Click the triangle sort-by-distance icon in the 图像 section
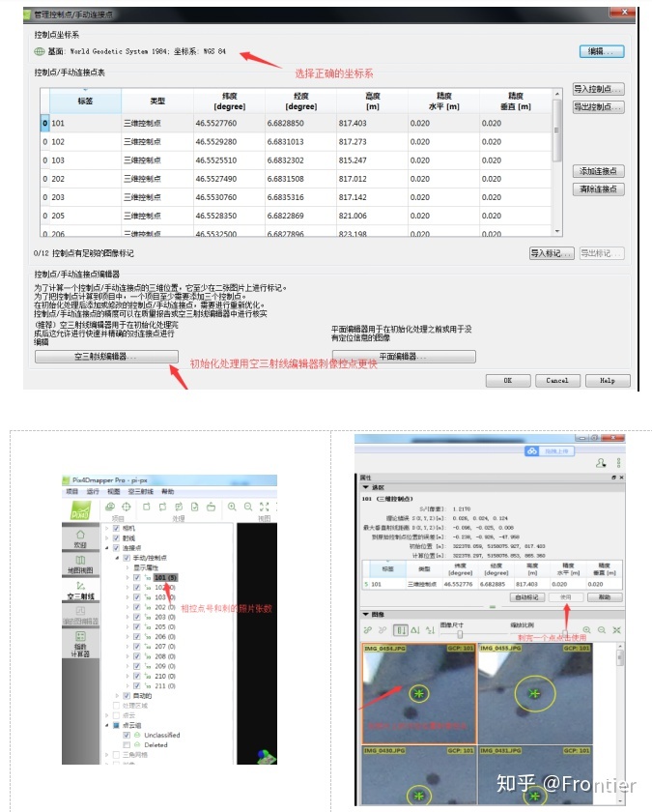The height and width of the screenshot is (812, 652). pyautogui.click(x=415, y=630)
